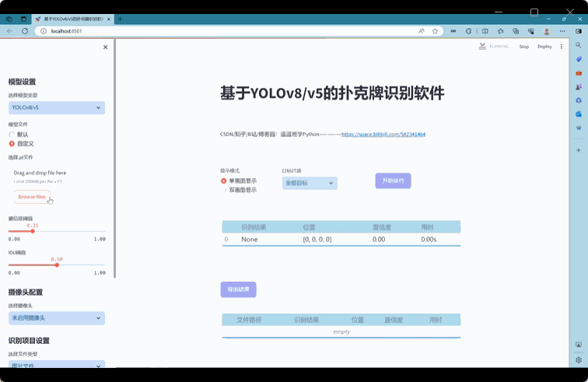Open the Microsoft 365 icon in sidebar

(x=579, y=100)
